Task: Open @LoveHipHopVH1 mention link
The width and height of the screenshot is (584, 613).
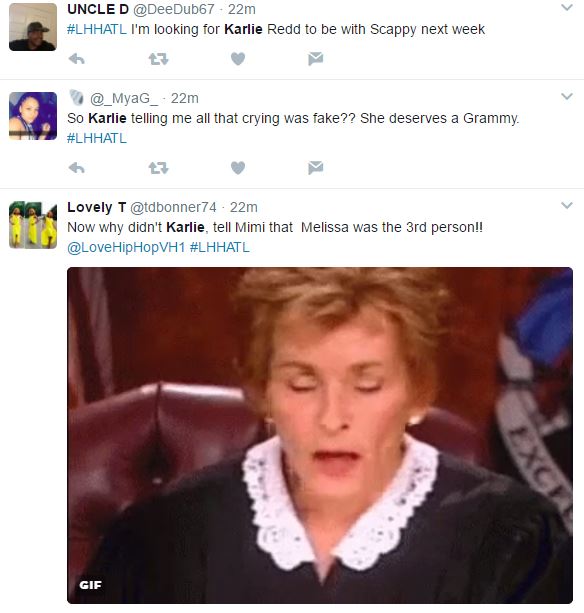Action: (x=126, y=247)
